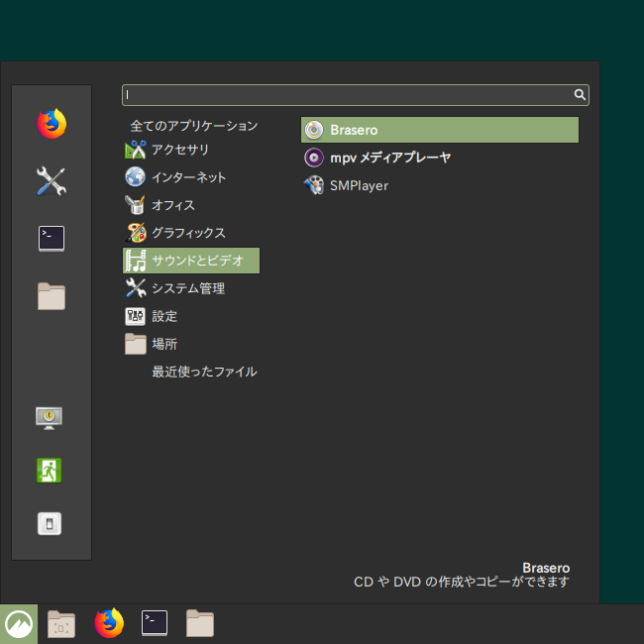The height and width of the screenshot is (644, 644).
Task: Select サウンドとビデオ category
Action: tap(191, 261)
